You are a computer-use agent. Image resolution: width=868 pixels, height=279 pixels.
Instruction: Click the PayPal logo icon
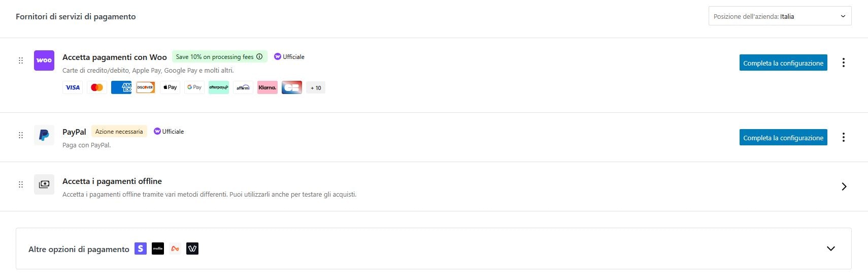(44, 135)
